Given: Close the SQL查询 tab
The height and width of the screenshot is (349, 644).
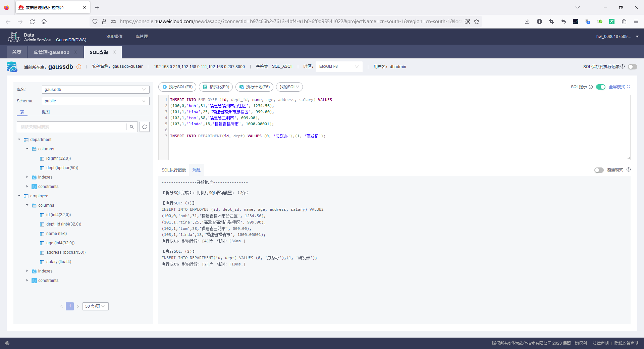Looking at the screenshot, I should (x=114, y=52).
